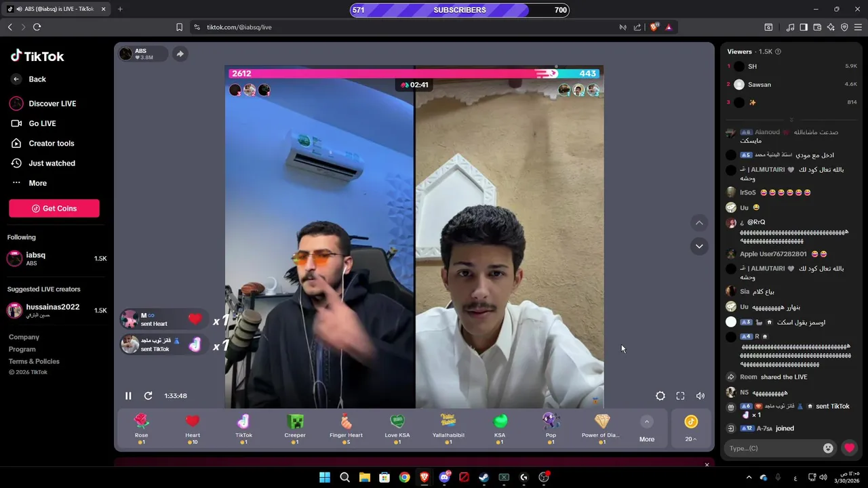Viewport: 868px width, 488px height.
Task: Expand Terms & Policies footer section
Action: click(34, 361)
